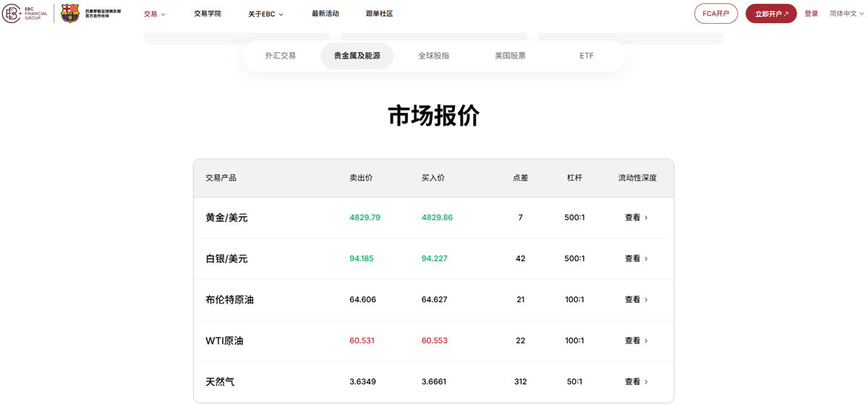Switch to the 美国股票 tab

pyautogui.click(x=510, y=56)
